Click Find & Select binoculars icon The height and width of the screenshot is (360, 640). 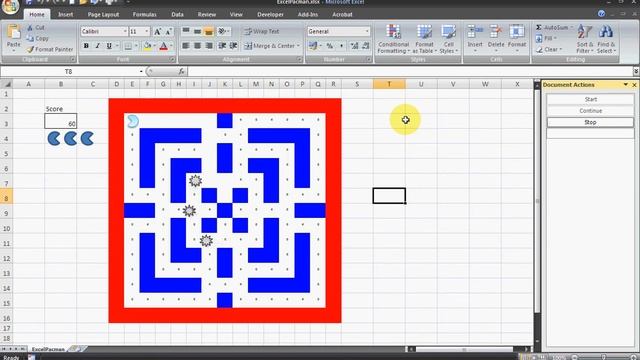tap(606, 32)
